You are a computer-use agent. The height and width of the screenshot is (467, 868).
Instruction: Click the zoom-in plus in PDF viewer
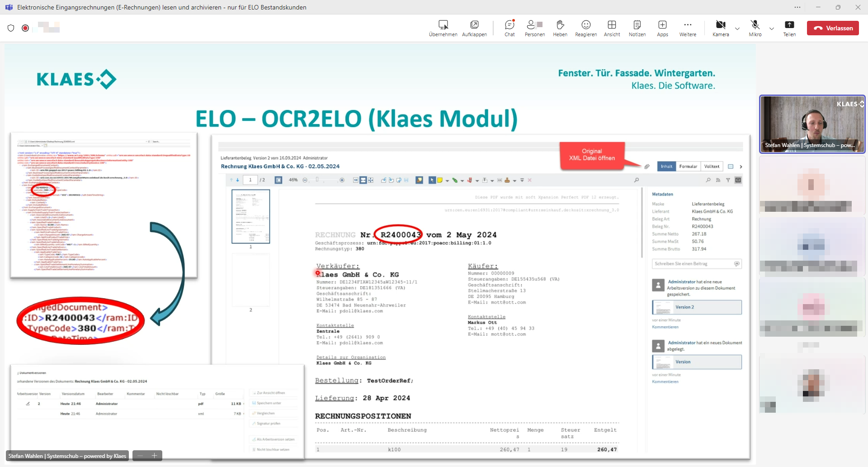pos(342,180)
